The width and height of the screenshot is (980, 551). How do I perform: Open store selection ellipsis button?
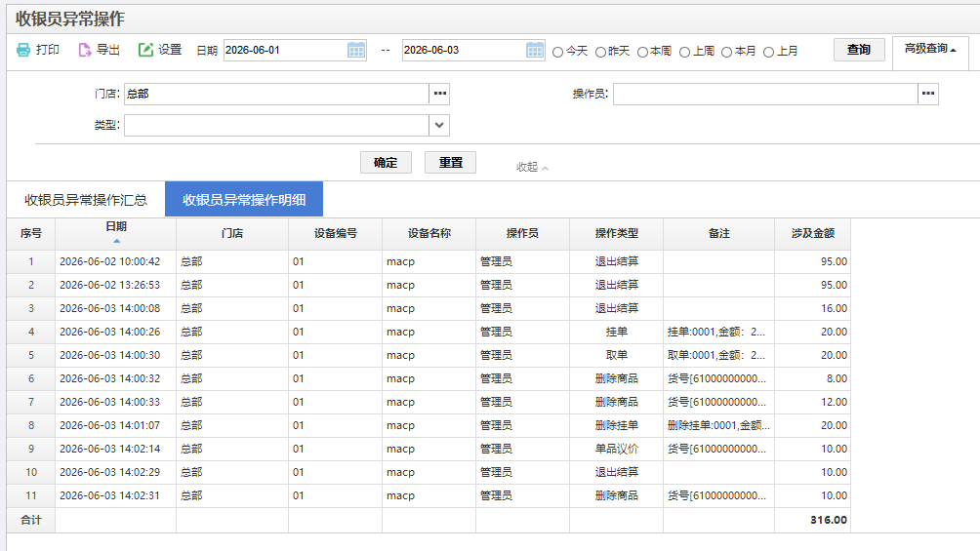(440, 94)
